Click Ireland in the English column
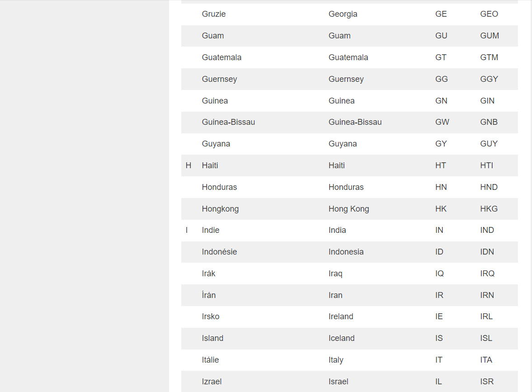This screenshot has height=392, width=532. pyautogui.click(x=341, y=316)
